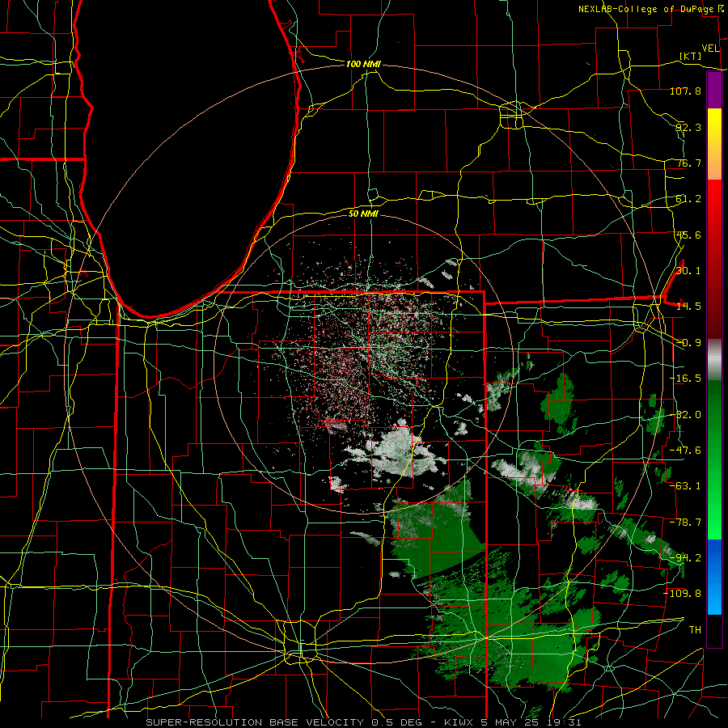
Task: Pick the yellow-orange segment of the color bar
Action: (x=714, y=144)
